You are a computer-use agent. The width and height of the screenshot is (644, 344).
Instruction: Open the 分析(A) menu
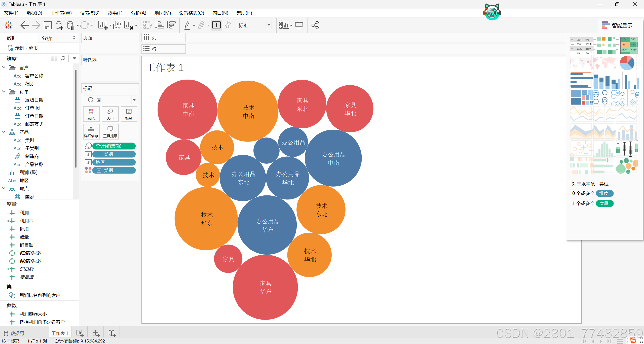point(138,13)
